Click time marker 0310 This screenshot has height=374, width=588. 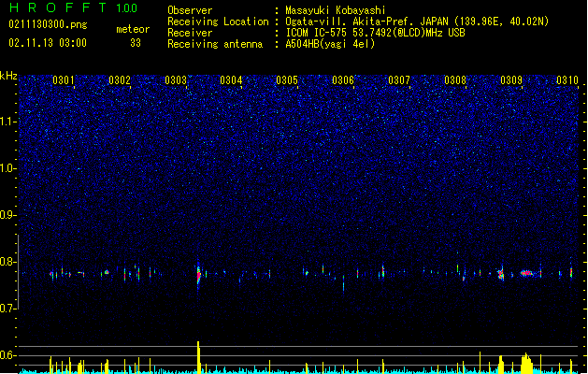[567, 80]
